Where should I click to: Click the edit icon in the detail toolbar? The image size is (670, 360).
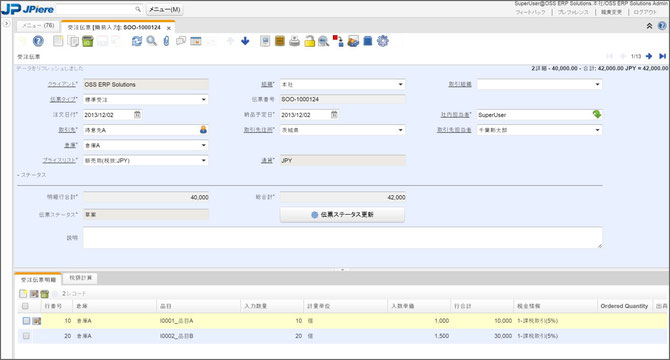click(x=34, y=294)
